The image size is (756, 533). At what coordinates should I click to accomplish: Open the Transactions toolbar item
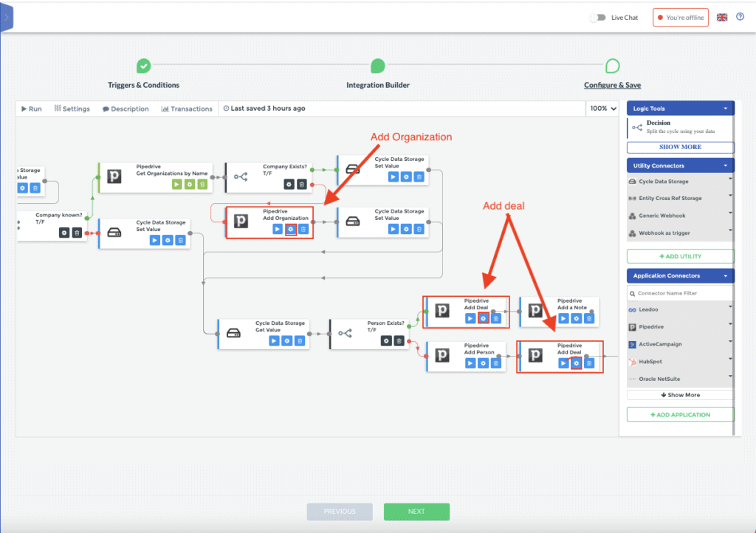tap(187, 109)
